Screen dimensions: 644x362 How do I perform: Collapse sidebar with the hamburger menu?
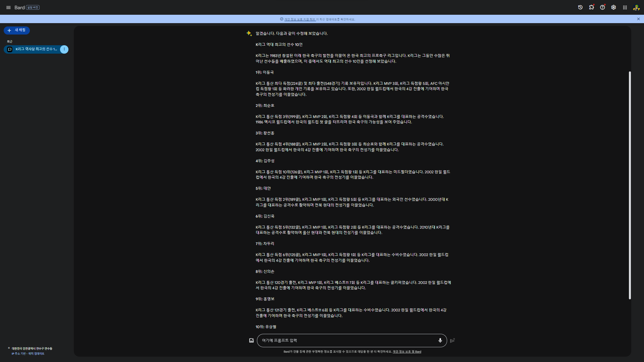8,7
